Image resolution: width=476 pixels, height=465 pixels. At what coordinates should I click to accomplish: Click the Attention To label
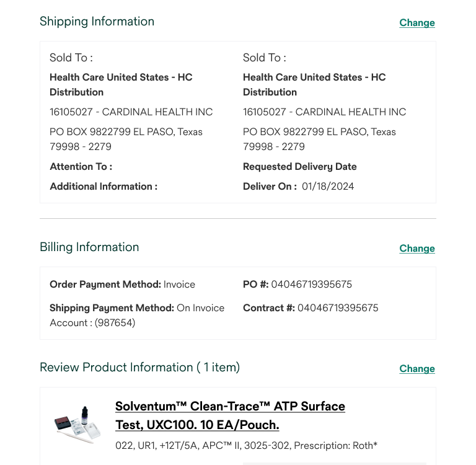pyautogui.click(x=81, y=167)
